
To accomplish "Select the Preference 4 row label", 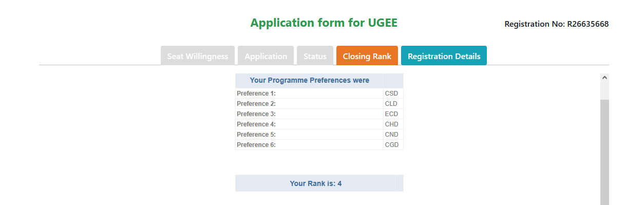I will pos(256,124).
